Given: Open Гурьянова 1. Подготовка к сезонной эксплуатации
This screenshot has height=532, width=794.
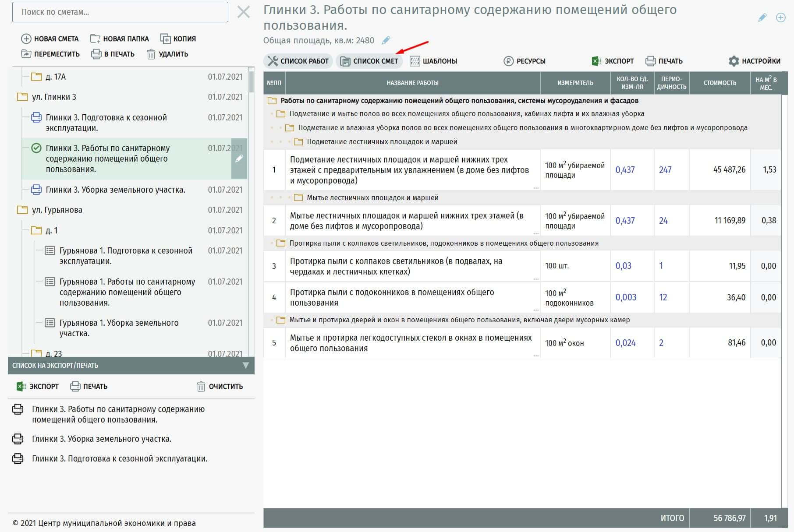Looking at the screenshot, I should 126,256.
